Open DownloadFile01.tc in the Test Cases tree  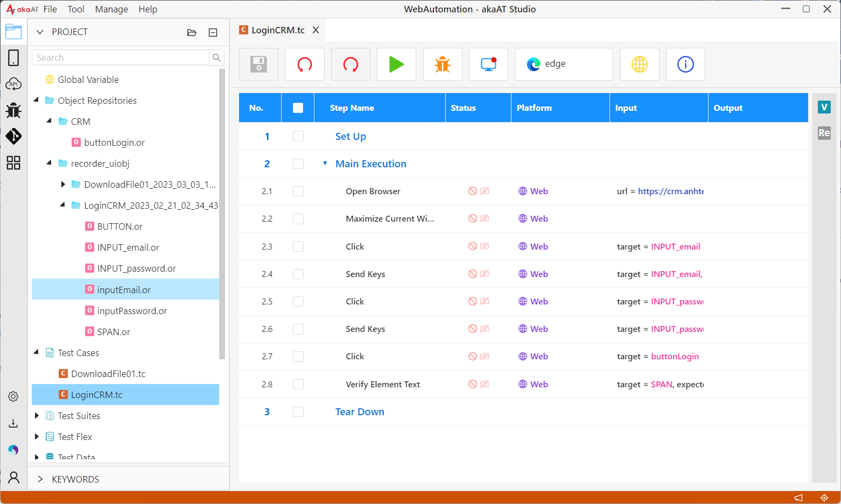[x=108, y=374]
